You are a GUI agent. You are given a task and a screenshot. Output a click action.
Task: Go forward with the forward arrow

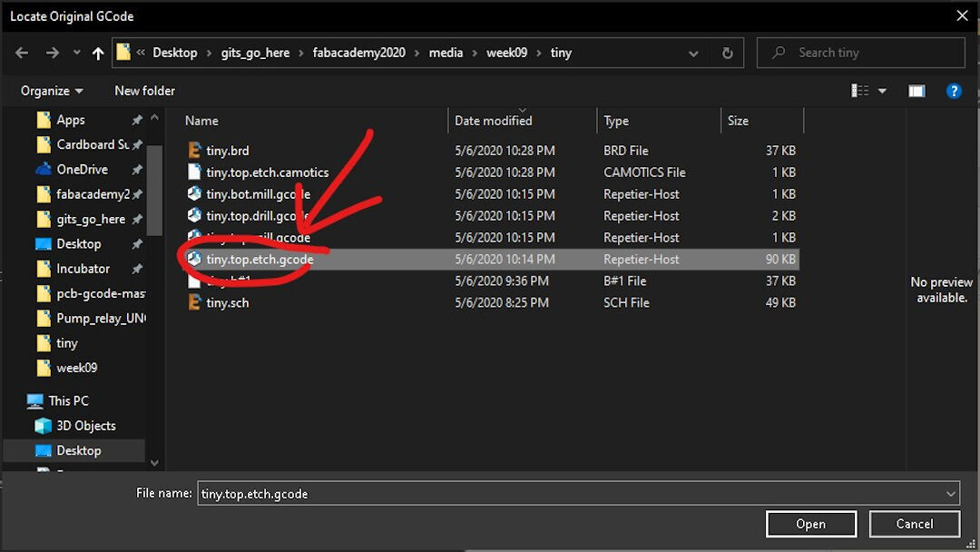(x=53, y=54)
